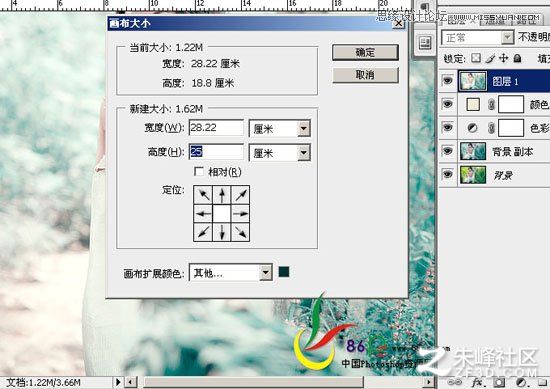550x389 pixels.
Task: Open the canvas extension color swatch
Action: coord(284,272)
